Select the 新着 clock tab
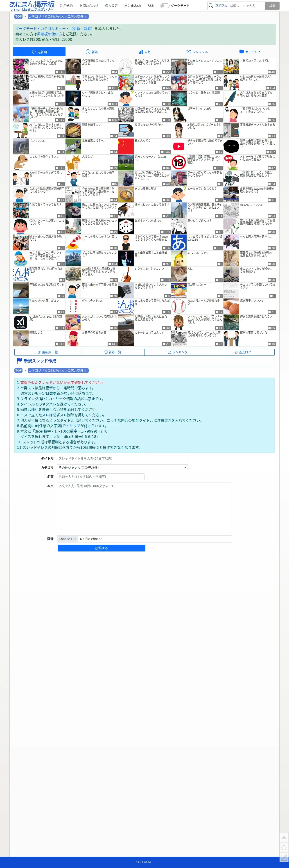Image resolution: width=289 pixels, height=868 pixels. click(x=92, y=52)
